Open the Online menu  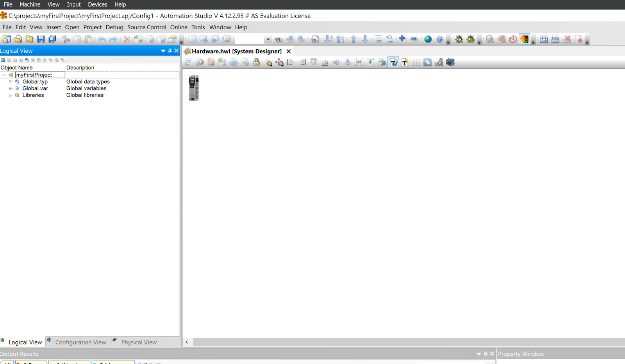[x=179, y=27]
